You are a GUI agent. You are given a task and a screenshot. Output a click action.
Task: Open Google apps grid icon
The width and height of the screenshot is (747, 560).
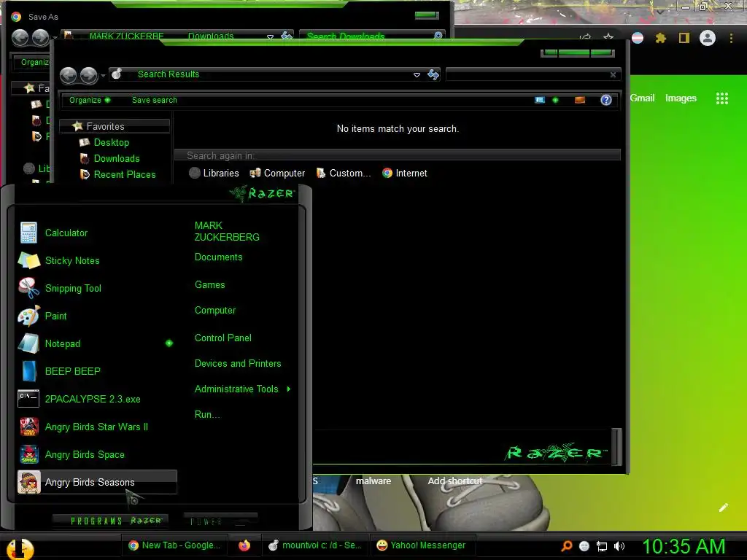point(722,98)
